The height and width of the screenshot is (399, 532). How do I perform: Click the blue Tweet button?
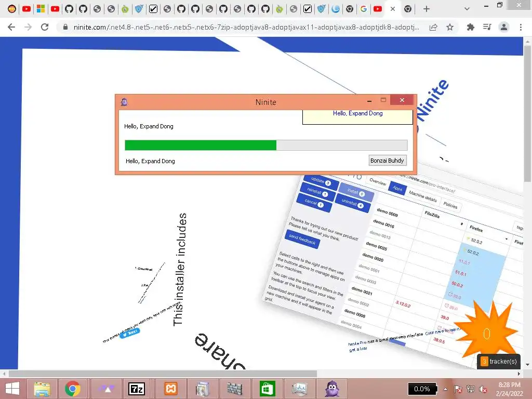pos(130,333)
